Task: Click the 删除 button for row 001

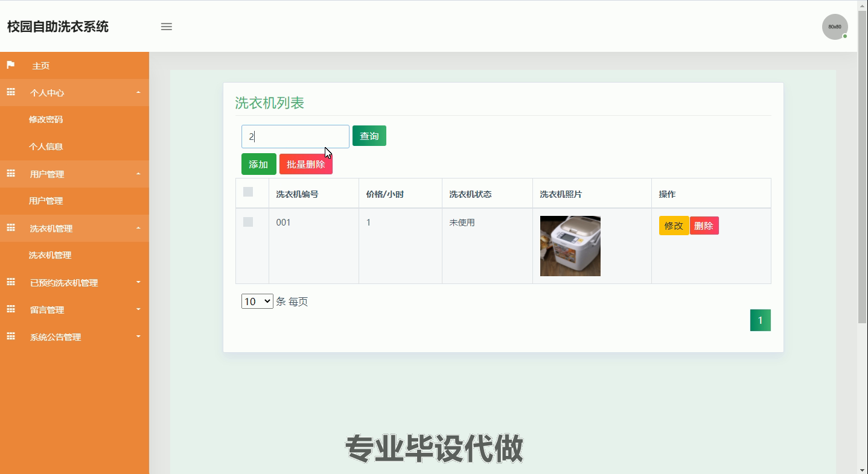Action: (x=704, y=226)
